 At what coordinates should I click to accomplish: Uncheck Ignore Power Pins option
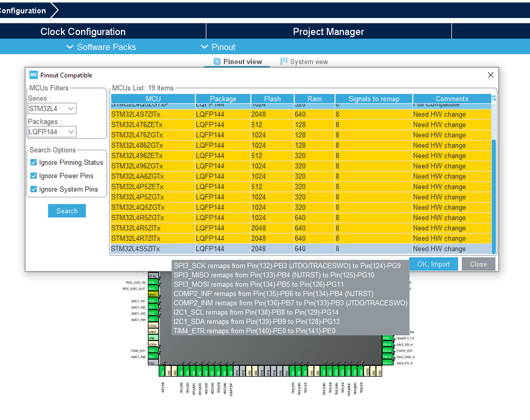point(33,176)
